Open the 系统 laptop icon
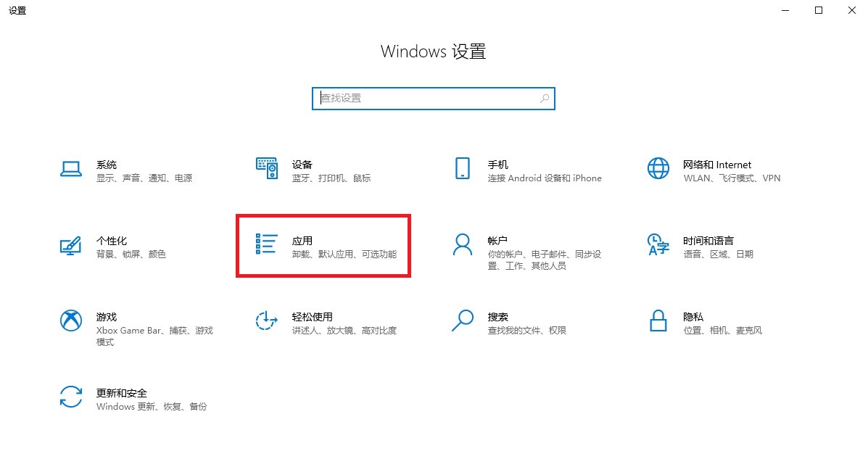The width and height of the screenshot is (868, 467). coord(71,169)
